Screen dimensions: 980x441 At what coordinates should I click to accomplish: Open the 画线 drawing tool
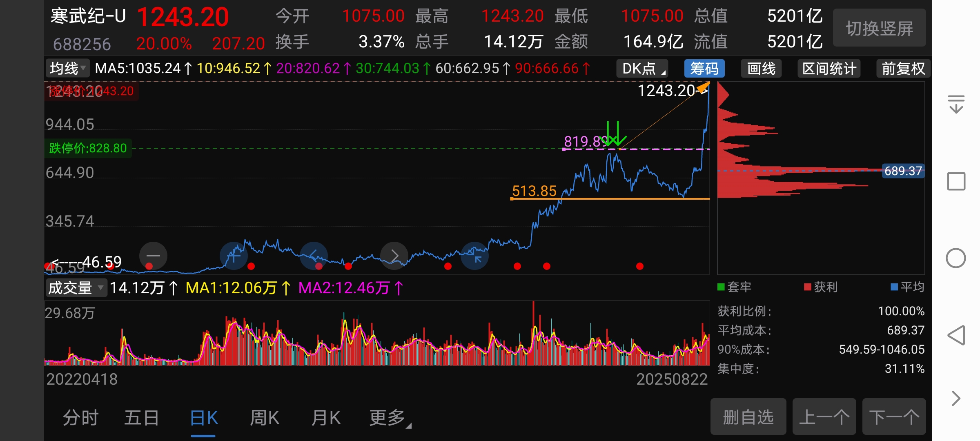[761, 68]
